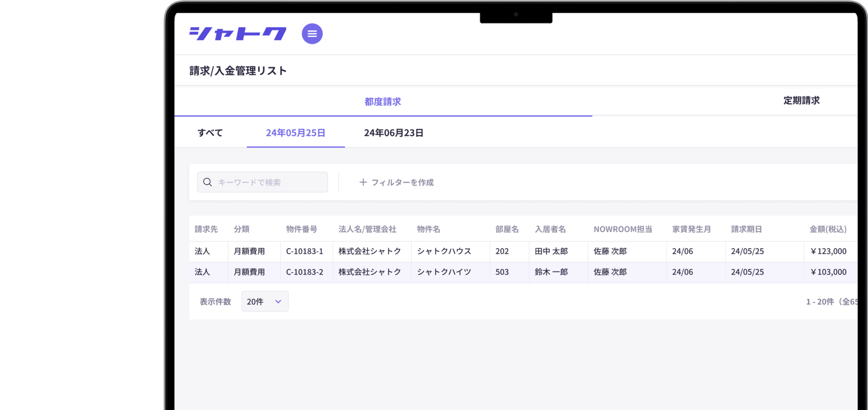The width and height of the screenshot is (868, 410).
Task: Click the シャトク logo
Action: (238, 33)
